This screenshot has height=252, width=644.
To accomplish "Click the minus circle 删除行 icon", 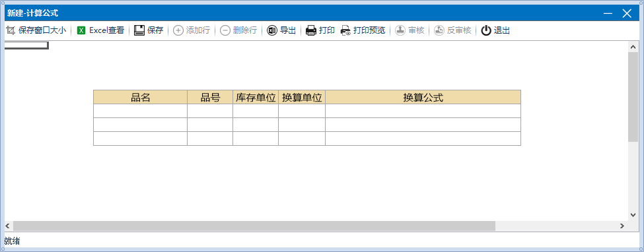I will pyautogui.click(x=225, y=30).
